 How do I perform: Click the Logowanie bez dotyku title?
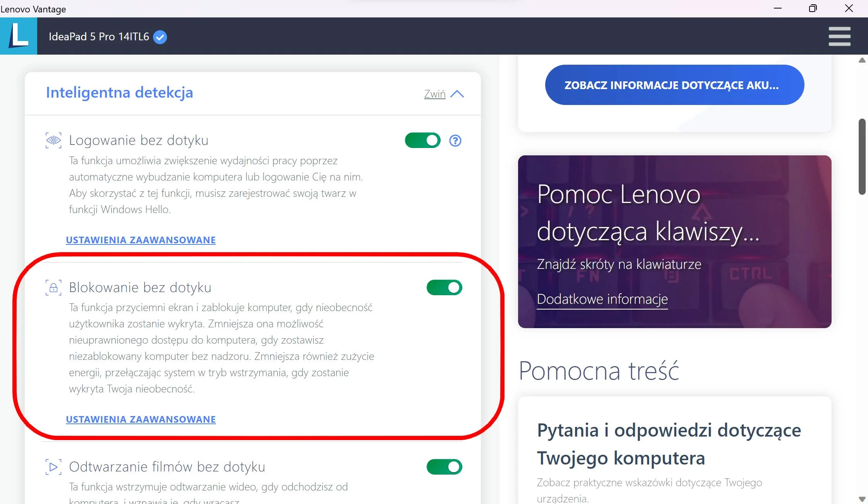coord(139,140)
